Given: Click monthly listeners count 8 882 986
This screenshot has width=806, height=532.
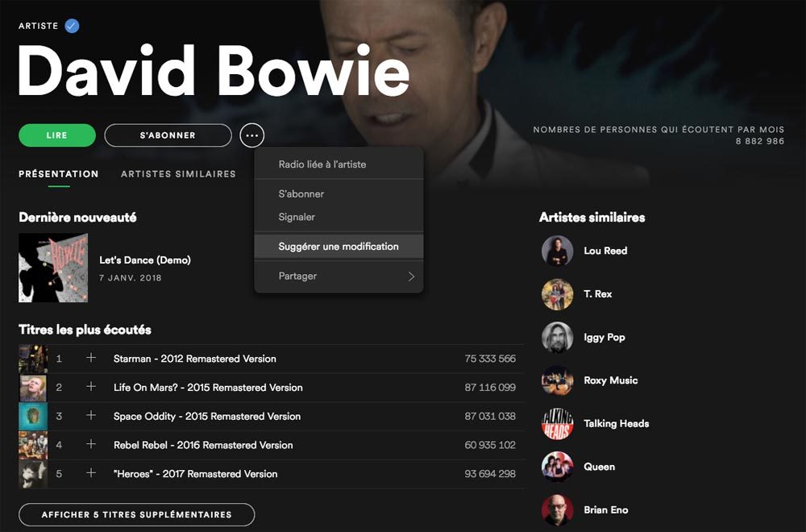Looking at the screenshot, I should 760,141.
